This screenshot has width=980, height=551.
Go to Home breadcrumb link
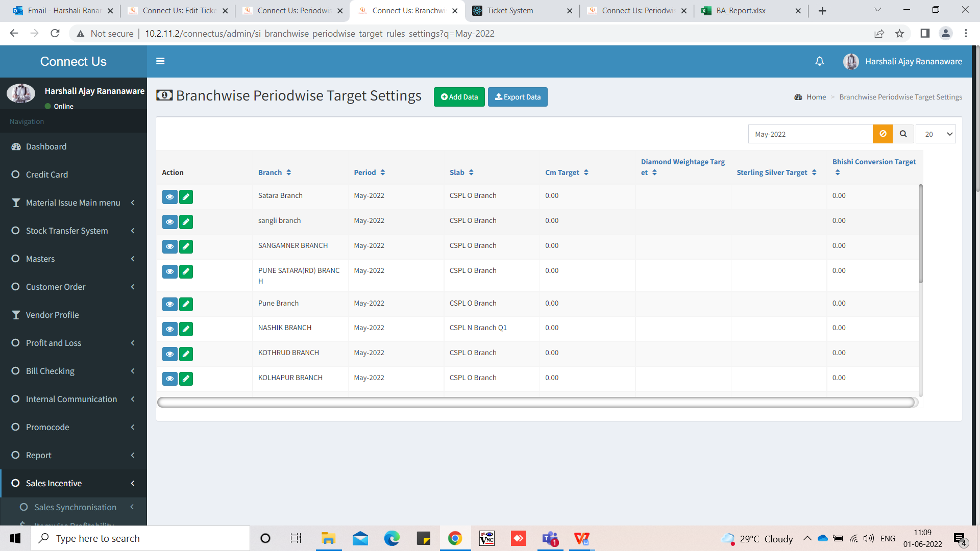click(816, 97)
